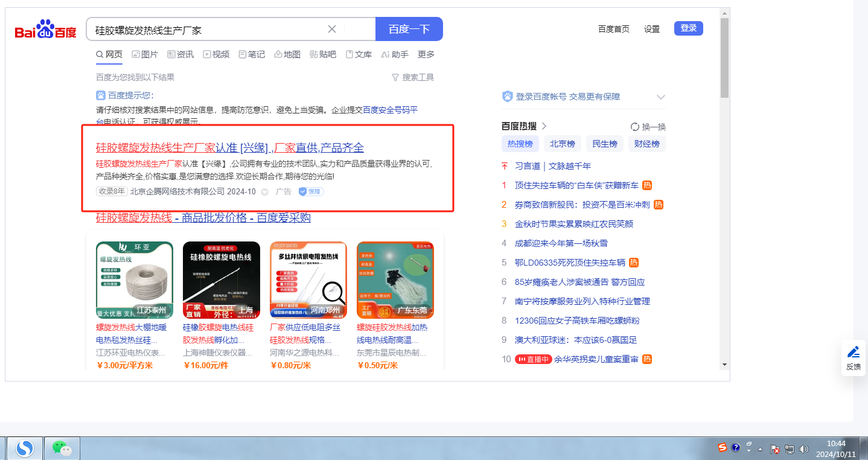
Task: Clear the search box with X icon
Action: [332, 29]
